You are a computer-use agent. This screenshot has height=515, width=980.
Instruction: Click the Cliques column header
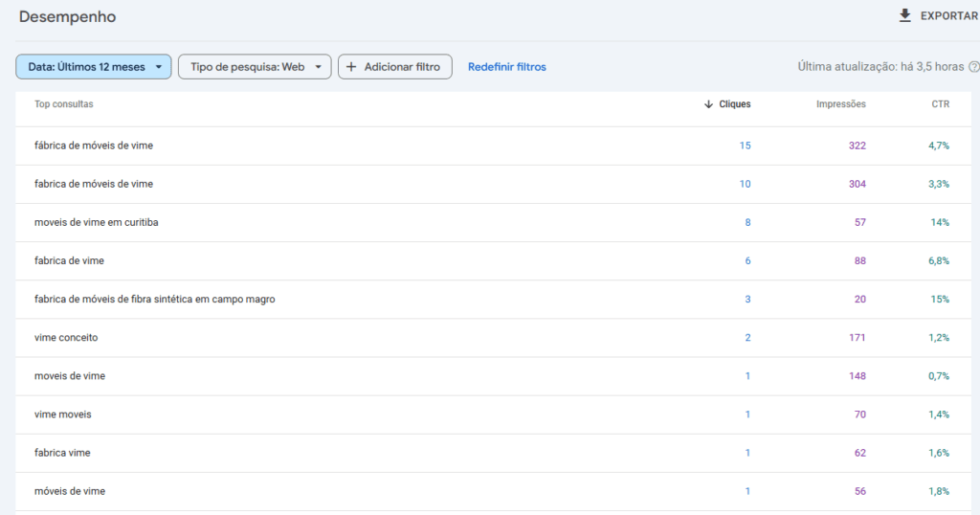(x=735, y=104)
